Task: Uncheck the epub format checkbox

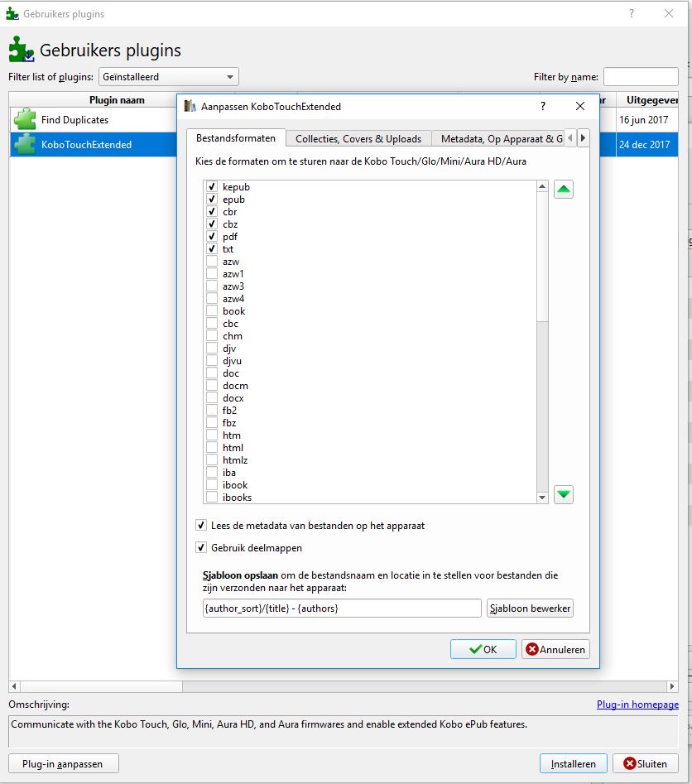Action: pyautogui.click(x=212, y=199)
